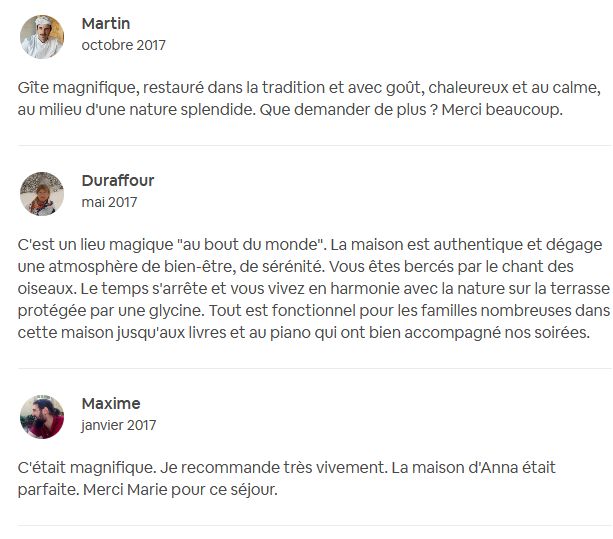Click the date octobre 2017
Viewport: 613px width, 539px height.
(x=123, y=45)
